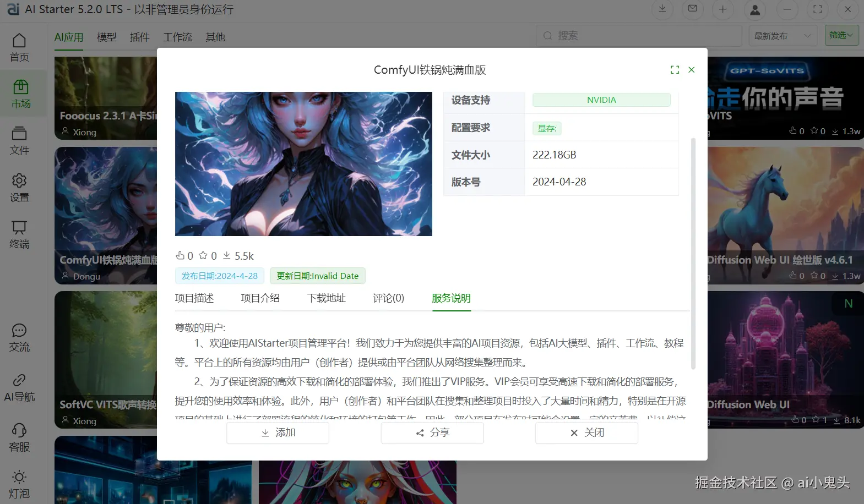The image size is (864, 504).
Task: Expand dialog to fullscreen icon
Action: pos(675,70)
